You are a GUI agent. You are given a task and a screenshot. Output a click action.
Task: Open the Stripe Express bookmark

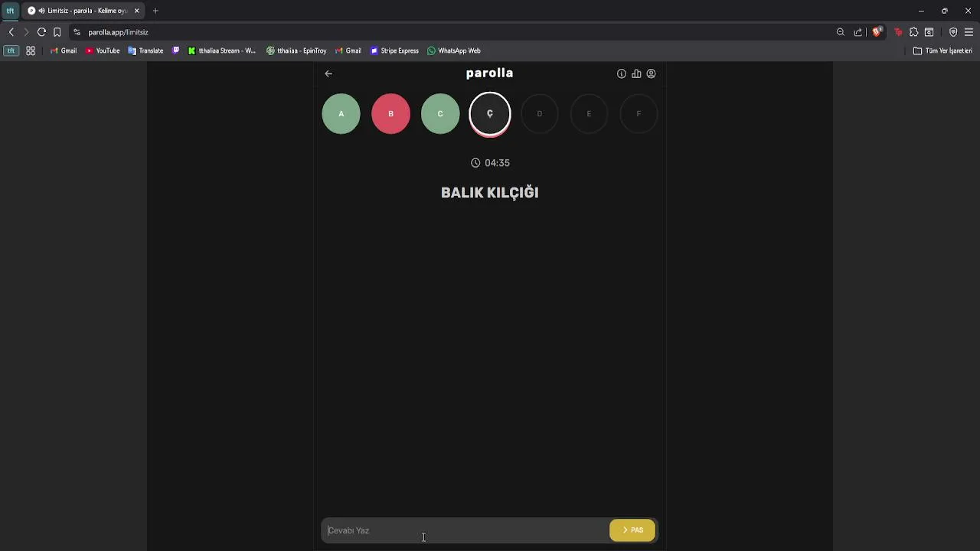click(x=394, y=51)
